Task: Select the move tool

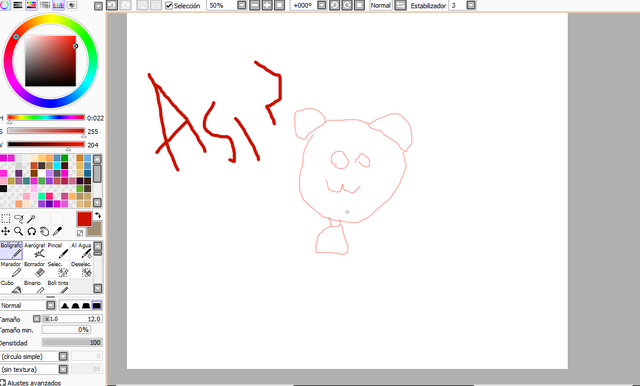Action: pyautogui.click(x=5, y=231)
